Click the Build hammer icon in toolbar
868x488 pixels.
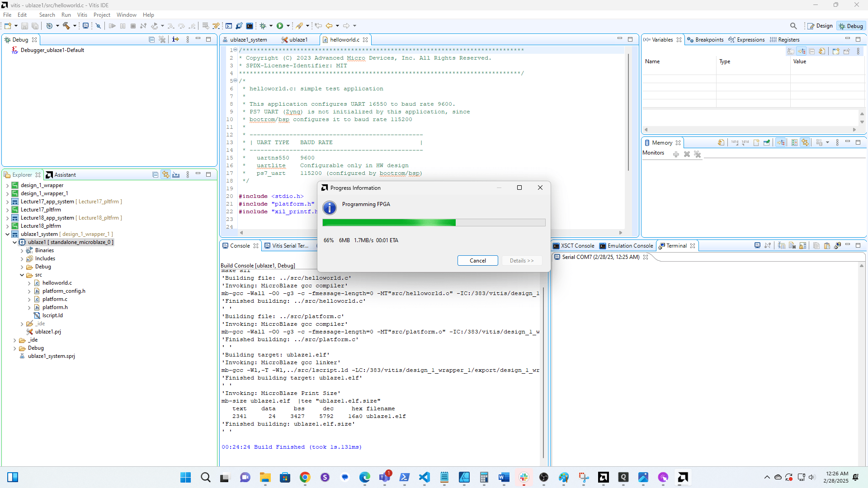point(66,26)
